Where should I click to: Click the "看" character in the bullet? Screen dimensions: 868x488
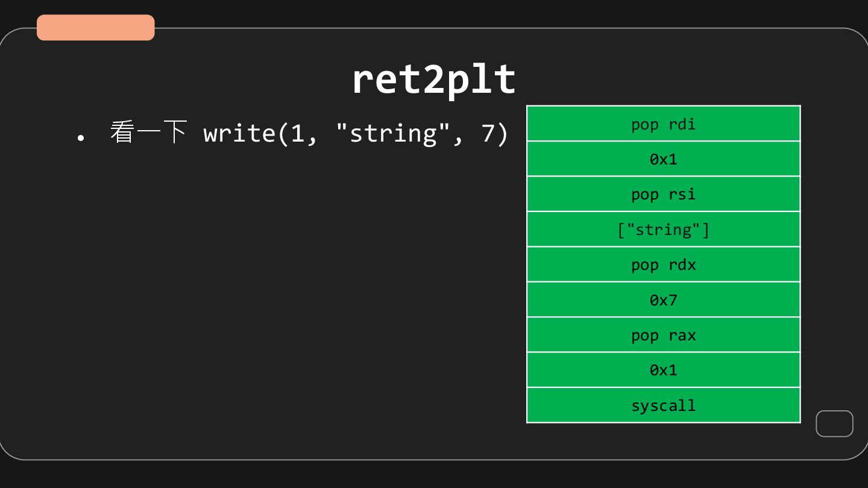point(122,133)
